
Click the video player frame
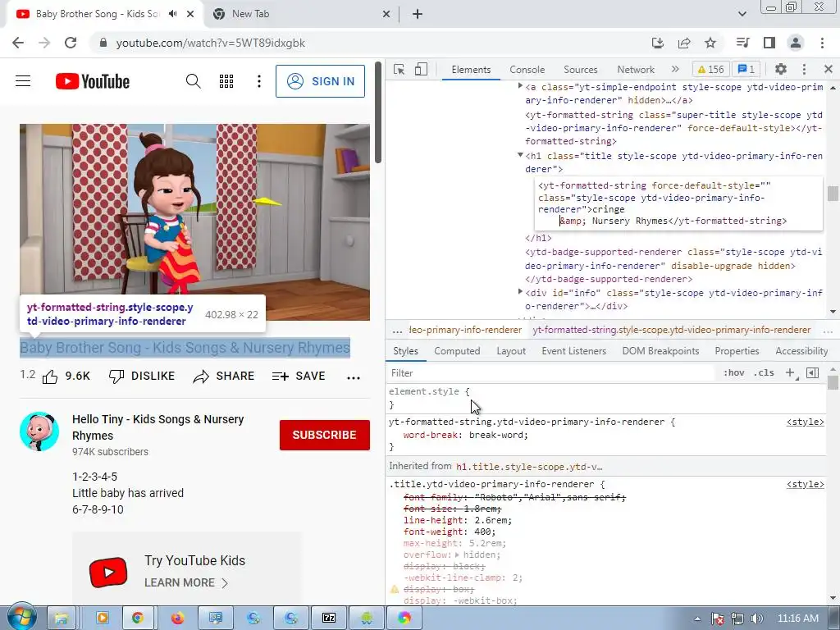(x=195, y=222)
